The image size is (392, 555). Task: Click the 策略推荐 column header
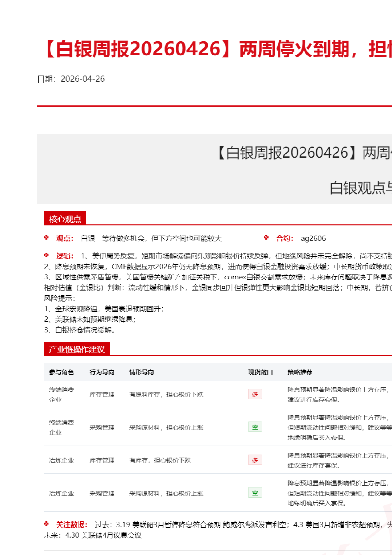click(300, 372)
